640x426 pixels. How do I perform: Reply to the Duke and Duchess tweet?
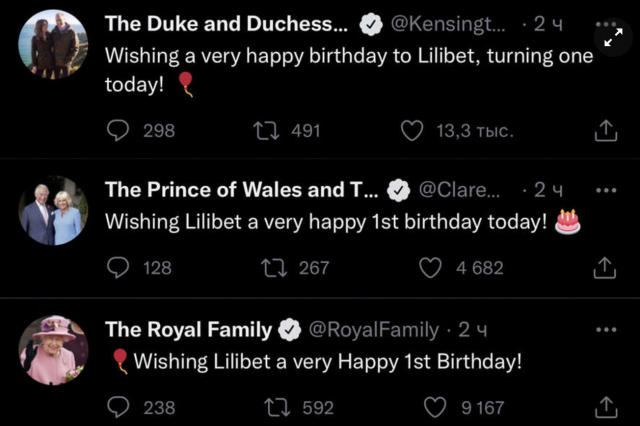pyautogui.click(x=118, y=130)
